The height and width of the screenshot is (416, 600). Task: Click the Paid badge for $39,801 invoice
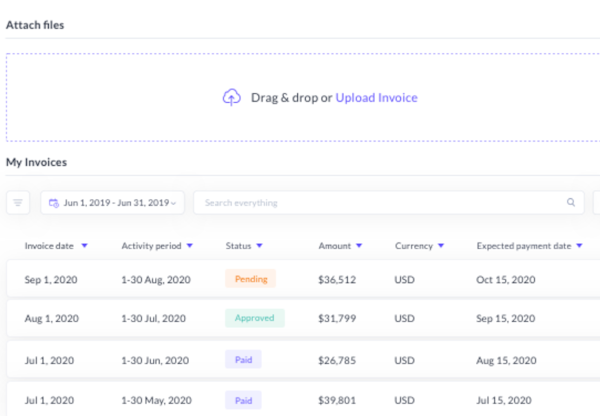(245, 398)
